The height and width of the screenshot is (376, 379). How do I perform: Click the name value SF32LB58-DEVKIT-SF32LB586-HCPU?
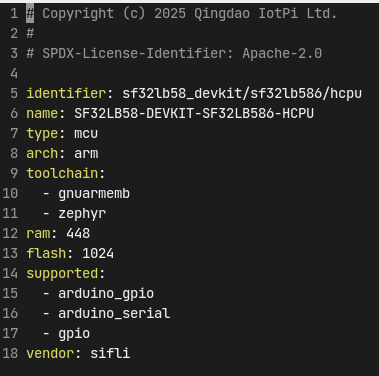pyautogui.click(x=194, y=113)
